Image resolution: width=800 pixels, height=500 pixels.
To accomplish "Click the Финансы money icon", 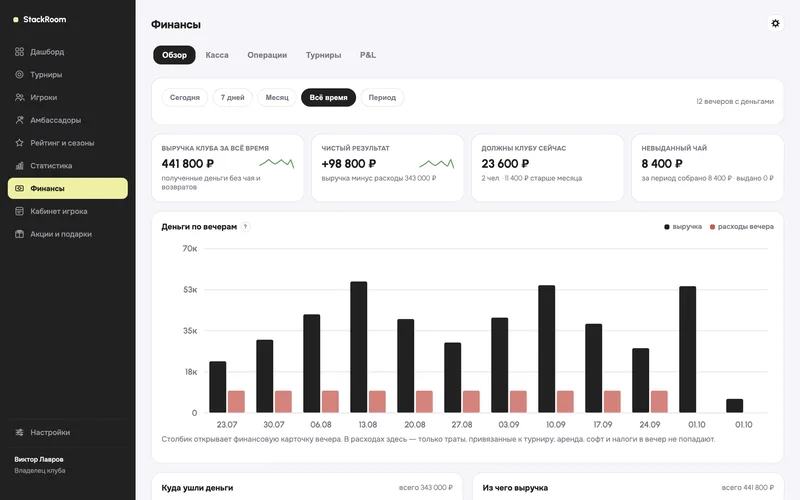I will click(19, 188).
